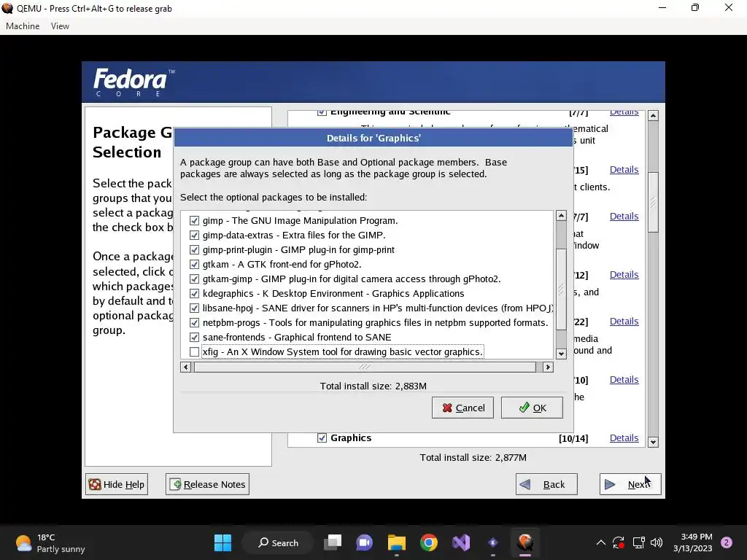Toggle gimp-print-plugin checkbox

194,249
